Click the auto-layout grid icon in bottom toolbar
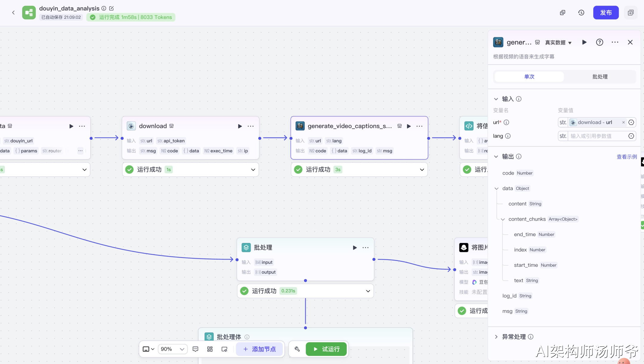Image resolution: width=644 pixels, height=364 pixels. pos(210,349)
